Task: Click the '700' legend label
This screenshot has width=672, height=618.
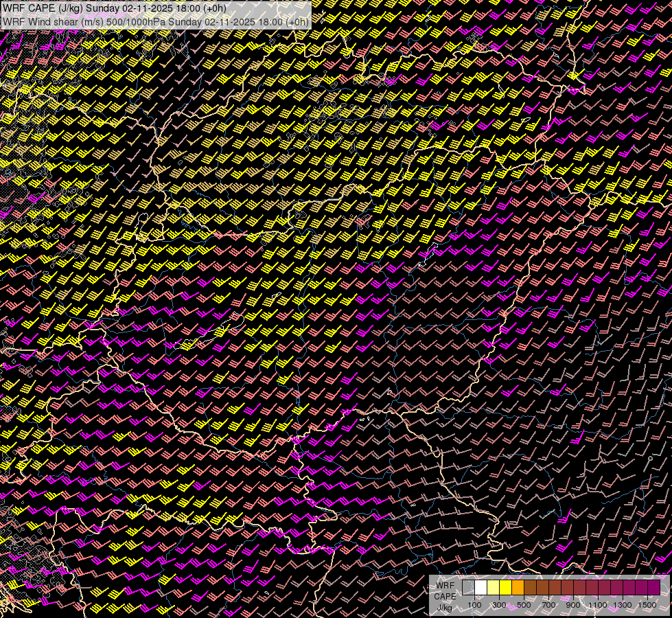Action: tap(548, 605)
